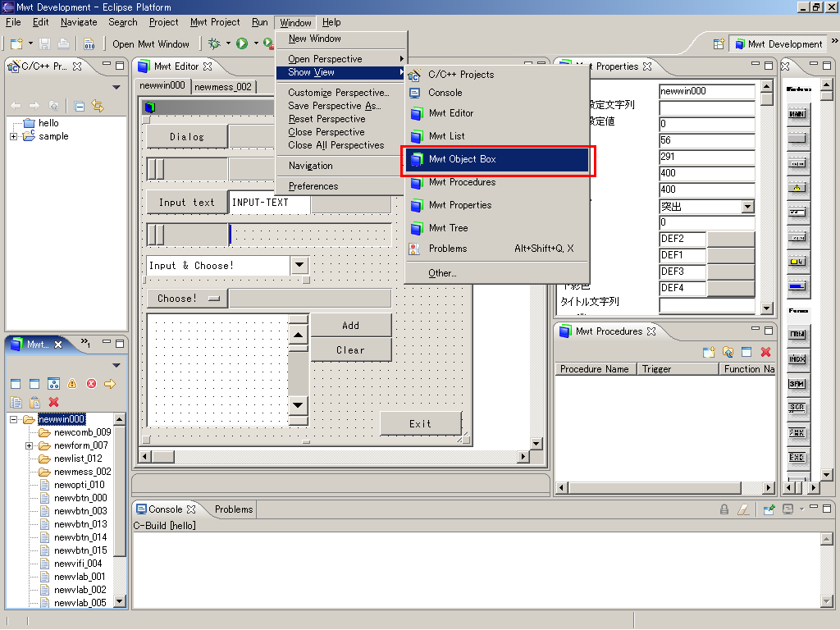Click the Debug bug icon
Viewport: 840px width, 630px height.
pyautogui.click(x=214, y=43)
